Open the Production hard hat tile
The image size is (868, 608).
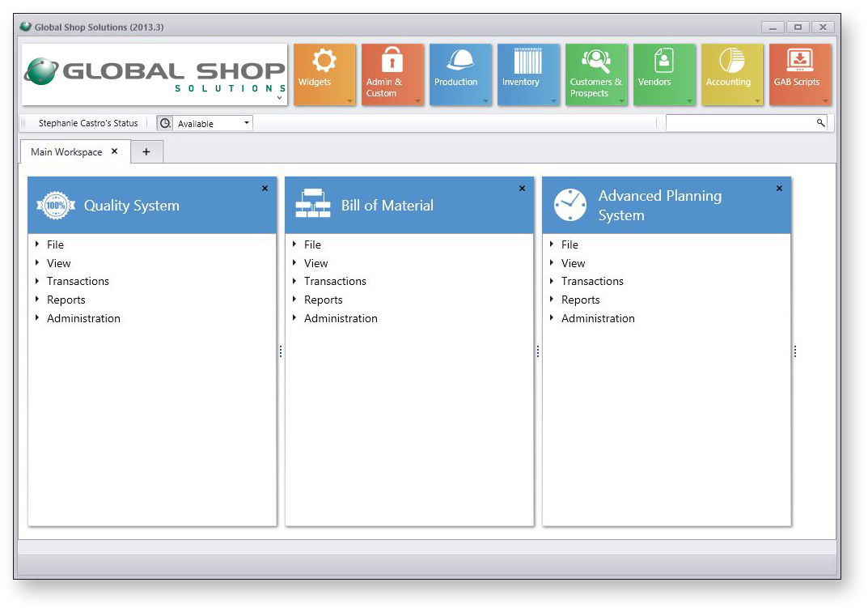(459, 73)
